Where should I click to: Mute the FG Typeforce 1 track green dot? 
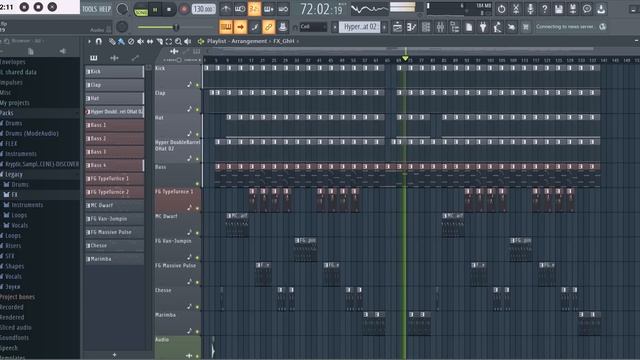click(198, 208)
